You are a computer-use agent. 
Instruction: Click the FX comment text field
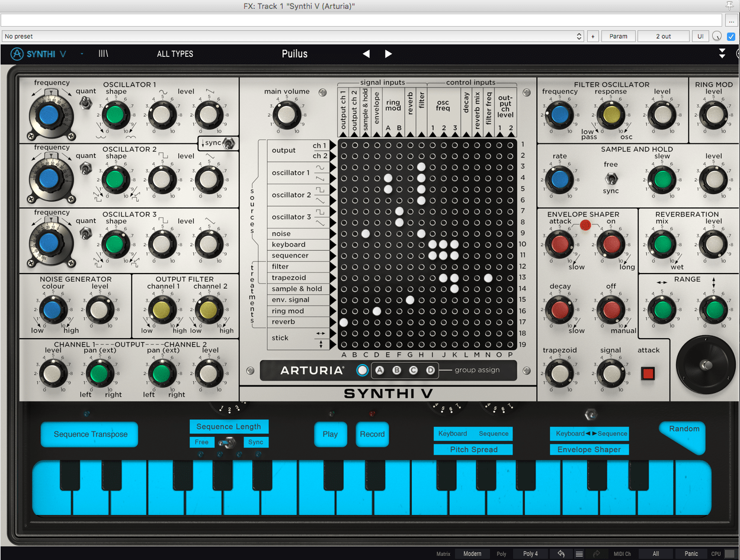point(362,20)
